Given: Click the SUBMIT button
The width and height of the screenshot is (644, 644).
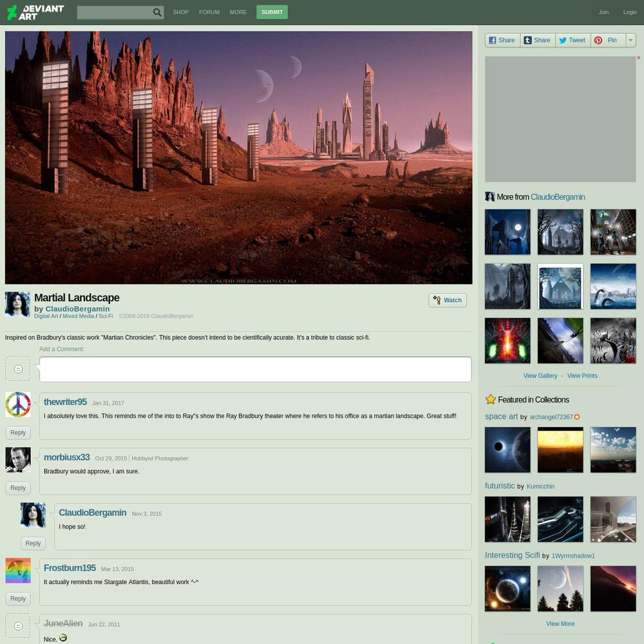Looking at the screenshot, I should [272, 12].
